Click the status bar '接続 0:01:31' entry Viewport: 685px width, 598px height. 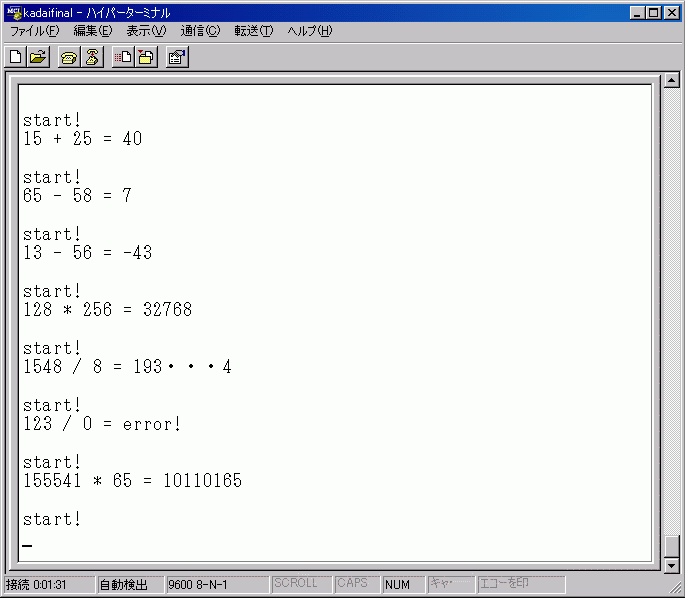click(49, 584)
